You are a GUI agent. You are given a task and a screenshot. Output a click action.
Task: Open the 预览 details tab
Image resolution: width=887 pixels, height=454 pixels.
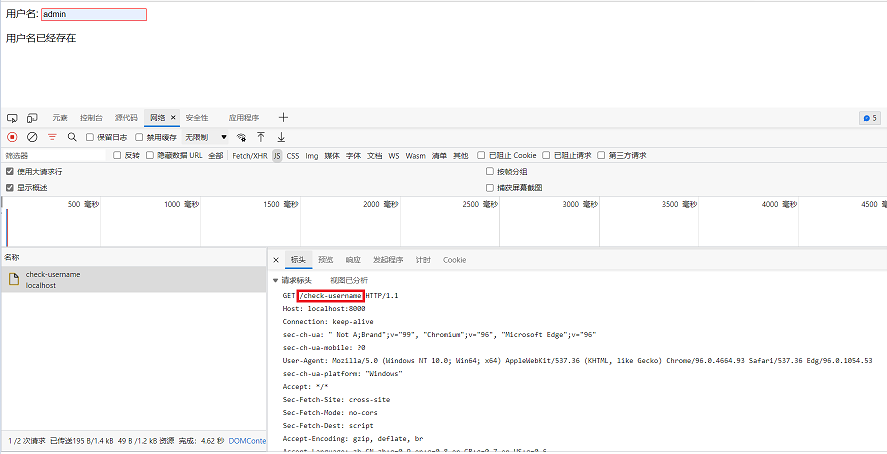click(x=326, y=260)
